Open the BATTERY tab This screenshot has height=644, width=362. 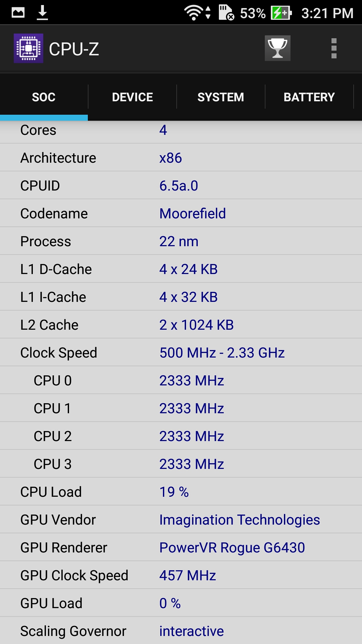pyautogui.click(x=309, y=97)
